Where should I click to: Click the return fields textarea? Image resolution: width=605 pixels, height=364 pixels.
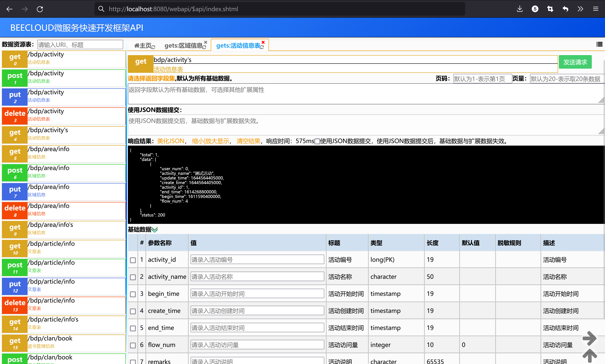tap(366, 94)
